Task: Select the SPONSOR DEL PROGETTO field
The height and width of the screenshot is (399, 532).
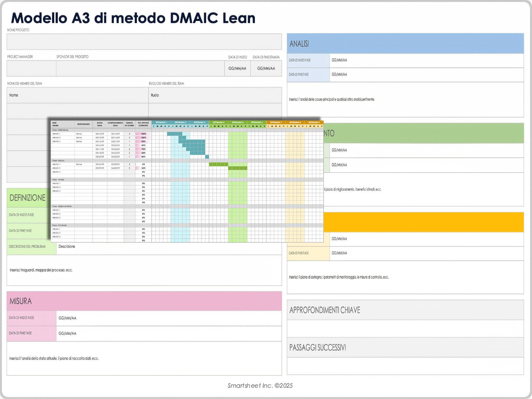Action: [x=140, y=68]
